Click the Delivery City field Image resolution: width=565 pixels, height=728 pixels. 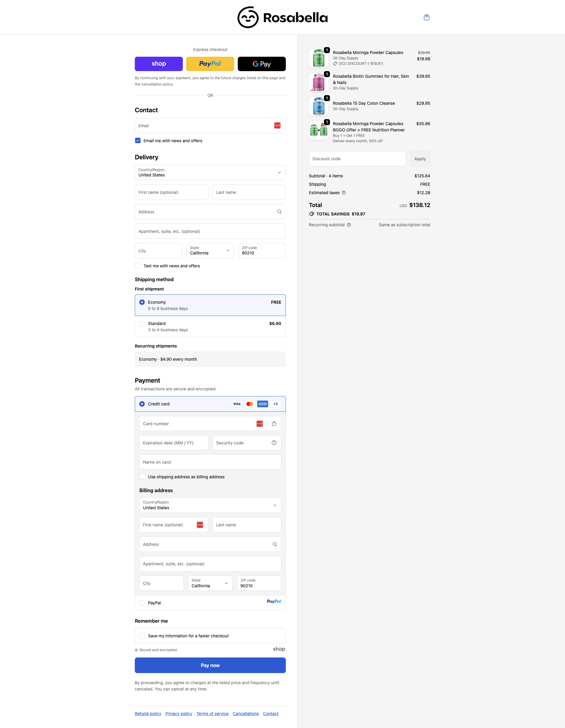tap(159, 251)
